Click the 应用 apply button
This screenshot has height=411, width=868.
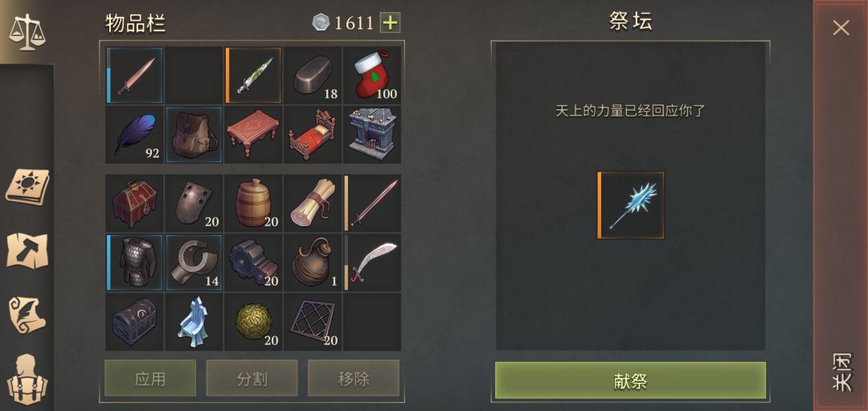150,378
